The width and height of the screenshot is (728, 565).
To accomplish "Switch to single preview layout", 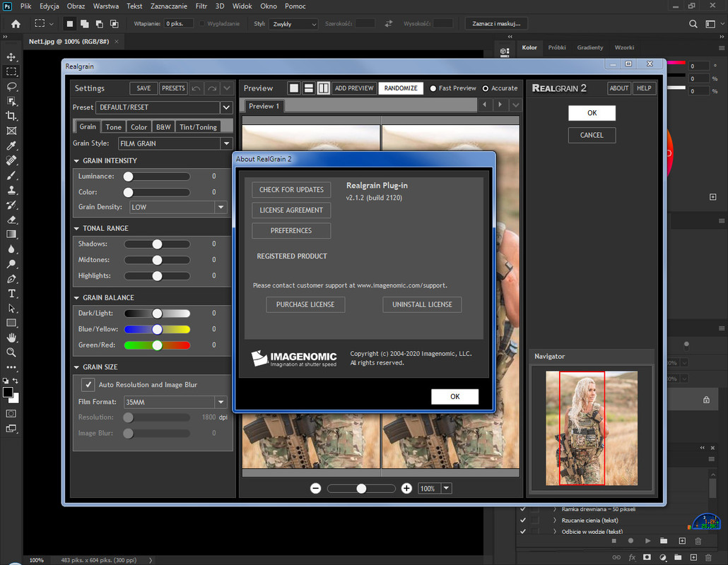I will 294,88.
